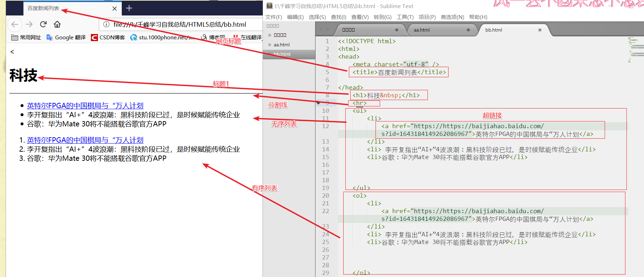Open the 在线翻译 bookmark
The width and height of the screenshot is (644, 277).
[247, 38]
